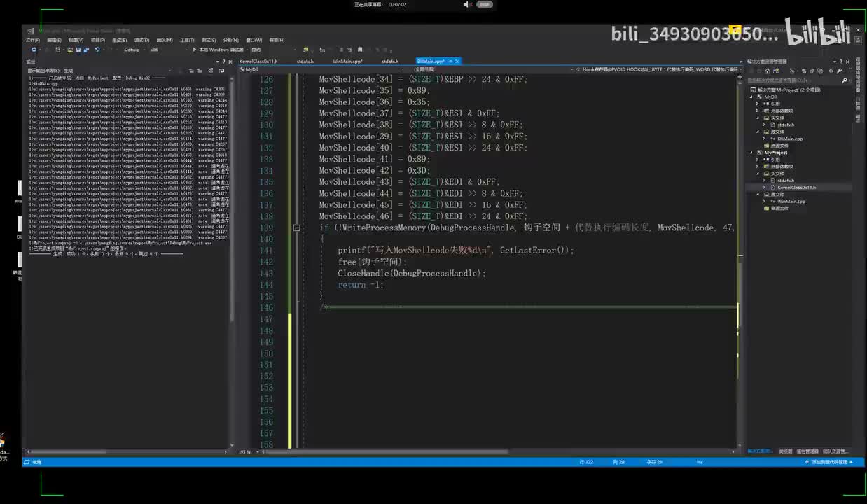
Task: Click the Save All toolbar icon
Action: (87, 50)
